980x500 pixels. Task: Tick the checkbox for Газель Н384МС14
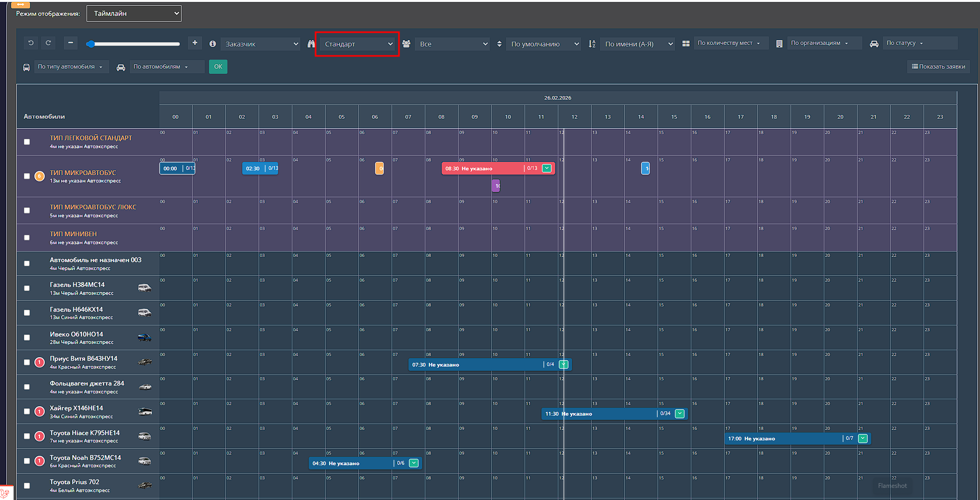point(27,288)
